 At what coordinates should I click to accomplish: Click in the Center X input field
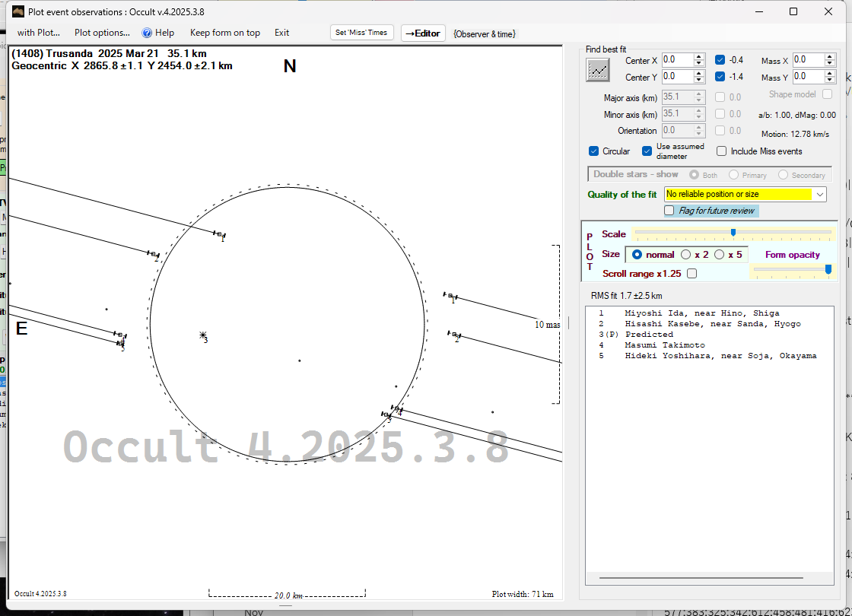click(x=676, y=60)
